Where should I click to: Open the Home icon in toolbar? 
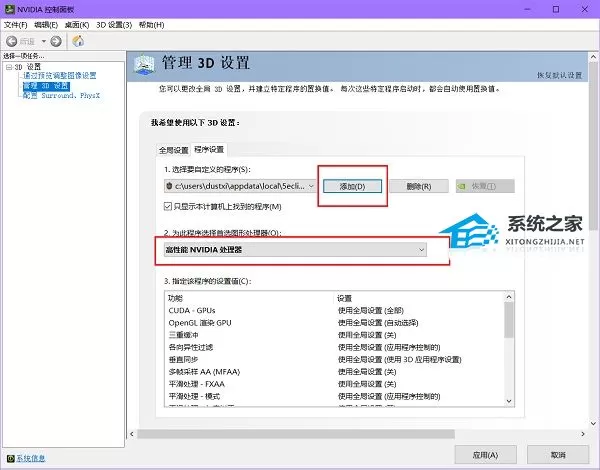(x=78, y=41)
